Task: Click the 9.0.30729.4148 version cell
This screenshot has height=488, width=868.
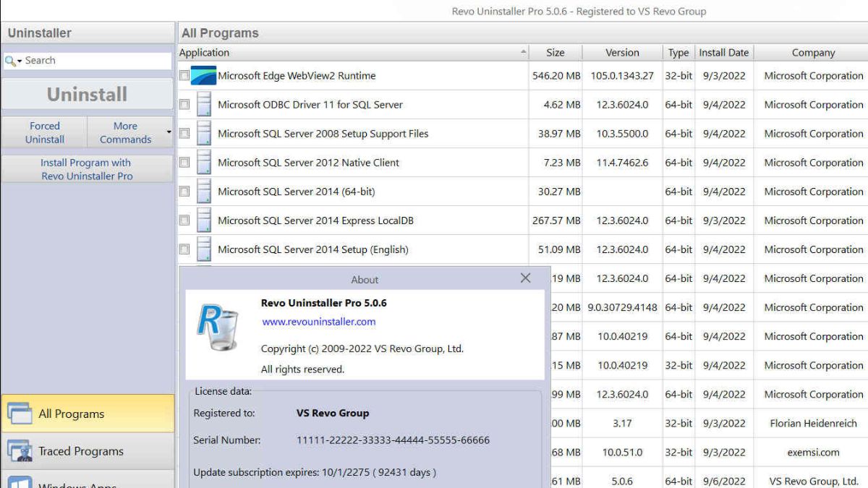Action: point(622,307)
